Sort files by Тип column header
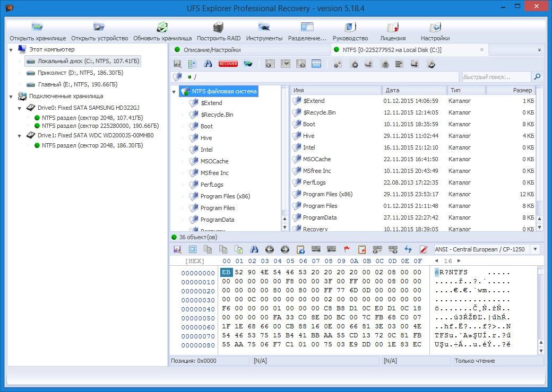This screenshot has width=552, height=392. coord(466,90)
